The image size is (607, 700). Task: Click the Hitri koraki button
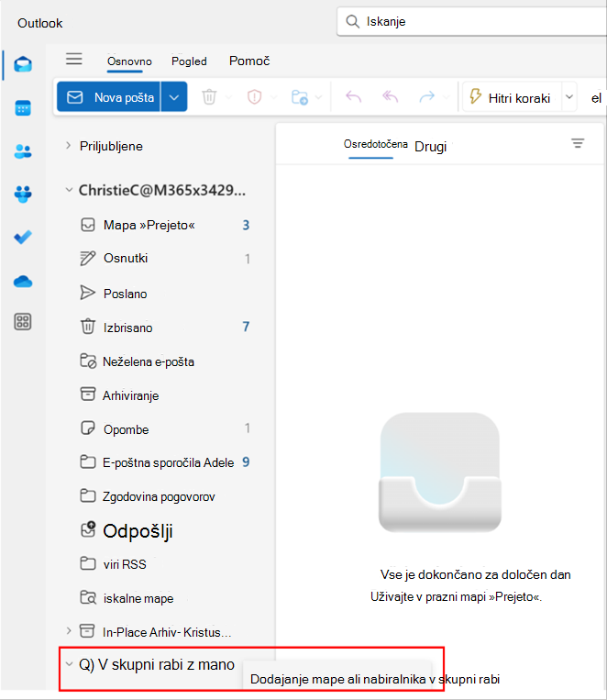tap(512, 96)
